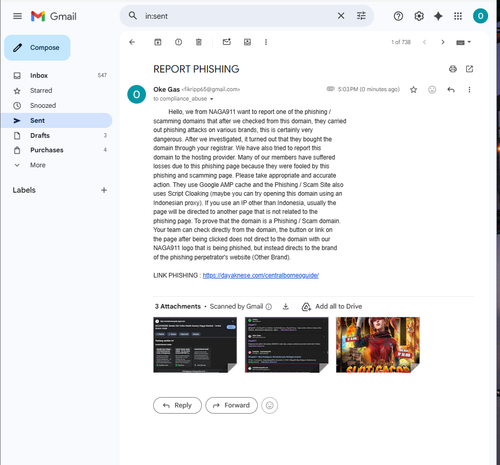The image size is (500, 465).
Task: Print all with printer icon
Action: (x=453, y=69)
